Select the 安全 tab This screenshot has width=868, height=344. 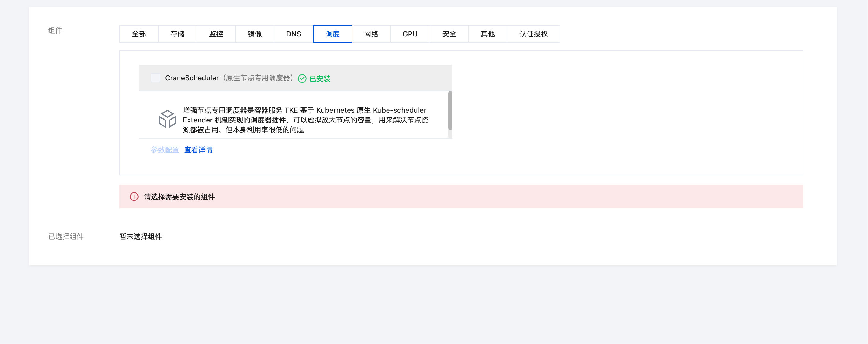click(449, 34)
